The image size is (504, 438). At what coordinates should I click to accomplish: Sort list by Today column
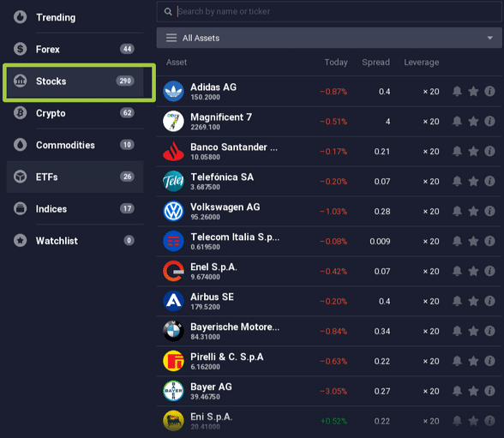click(336, 63)
